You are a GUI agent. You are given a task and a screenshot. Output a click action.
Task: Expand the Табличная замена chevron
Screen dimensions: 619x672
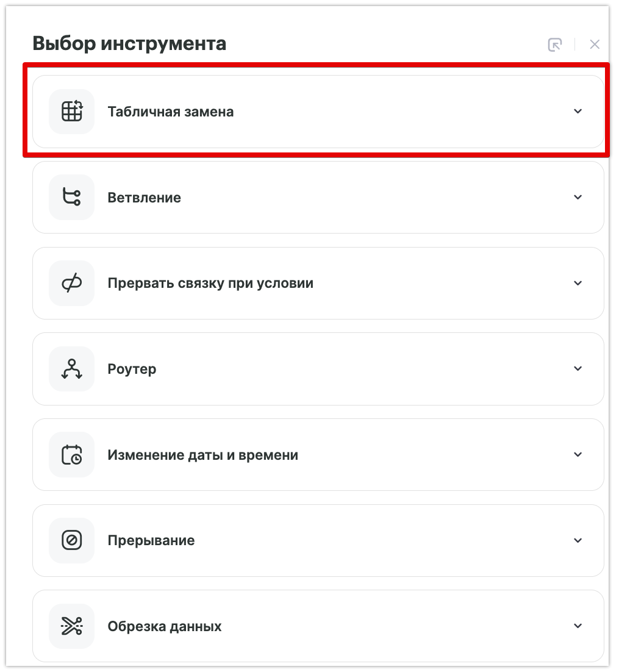(x=578, y=112)
